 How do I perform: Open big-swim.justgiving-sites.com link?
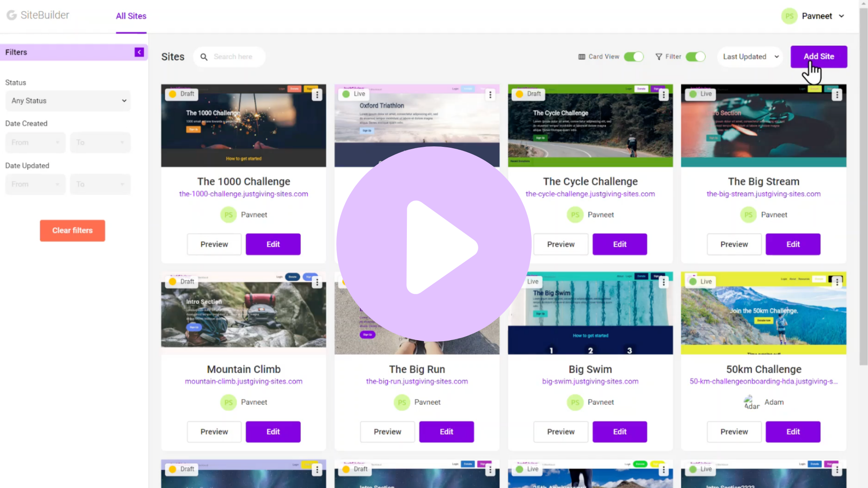590,381
